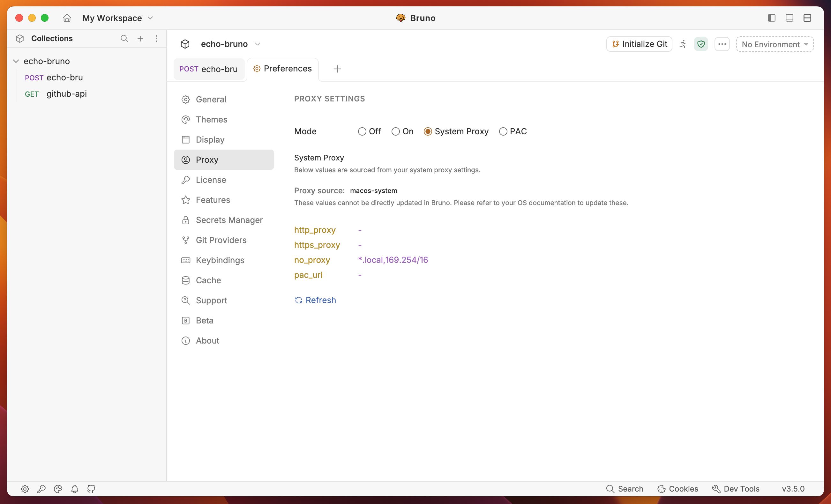
Task: Open a new tab with plus button
Action: [x=337, y=69]
